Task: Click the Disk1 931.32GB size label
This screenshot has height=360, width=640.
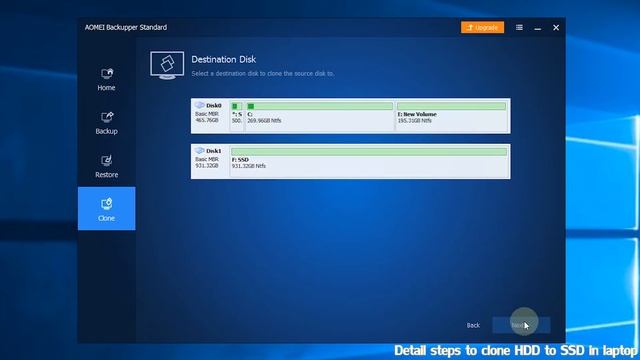Action: 207,166
